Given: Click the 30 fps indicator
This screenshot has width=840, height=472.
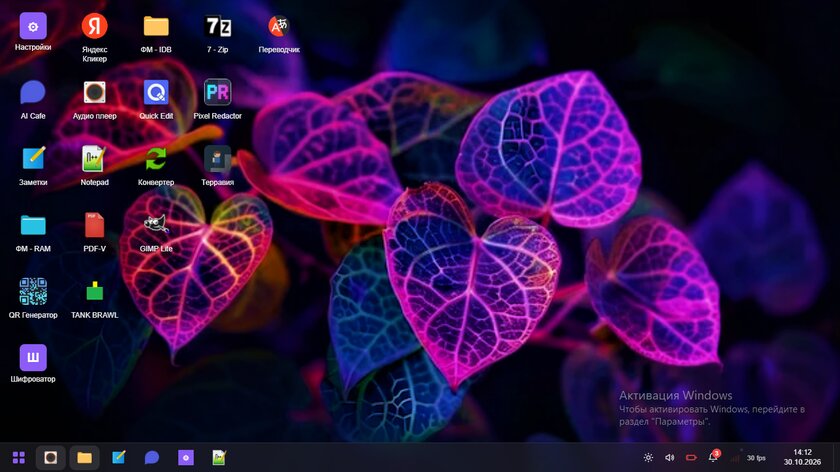Looking at the screenshot, I should point(756,458).
